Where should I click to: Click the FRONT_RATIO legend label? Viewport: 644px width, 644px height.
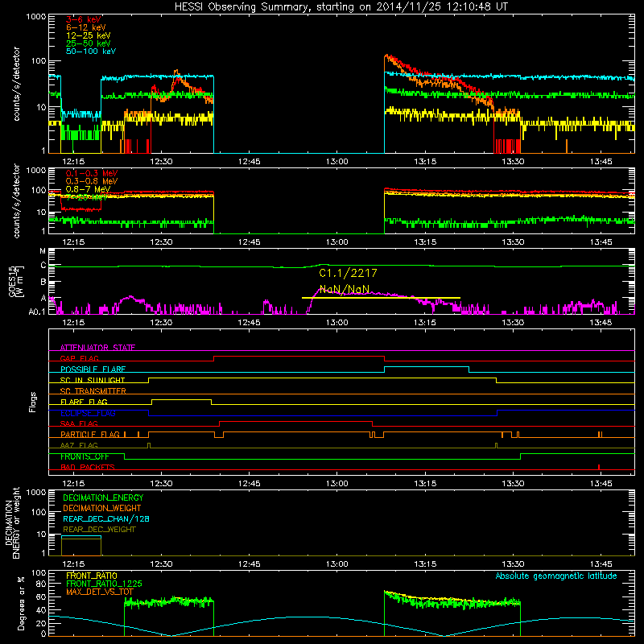click(x=92, y=576)
